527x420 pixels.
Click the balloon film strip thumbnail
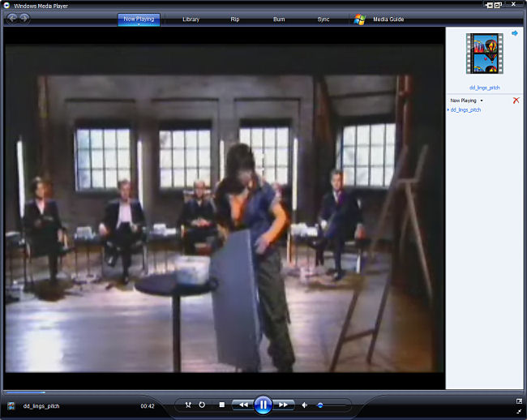484,54
